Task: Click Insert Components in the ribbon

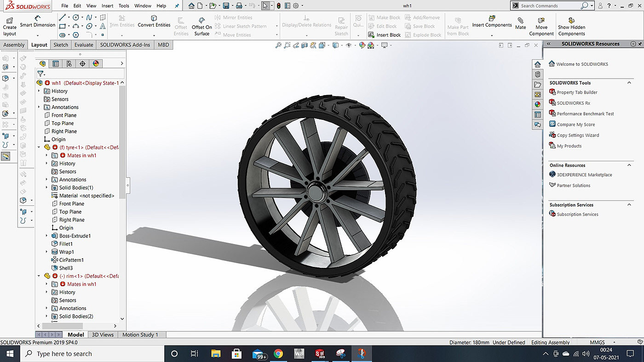Action: pos(492,21)
